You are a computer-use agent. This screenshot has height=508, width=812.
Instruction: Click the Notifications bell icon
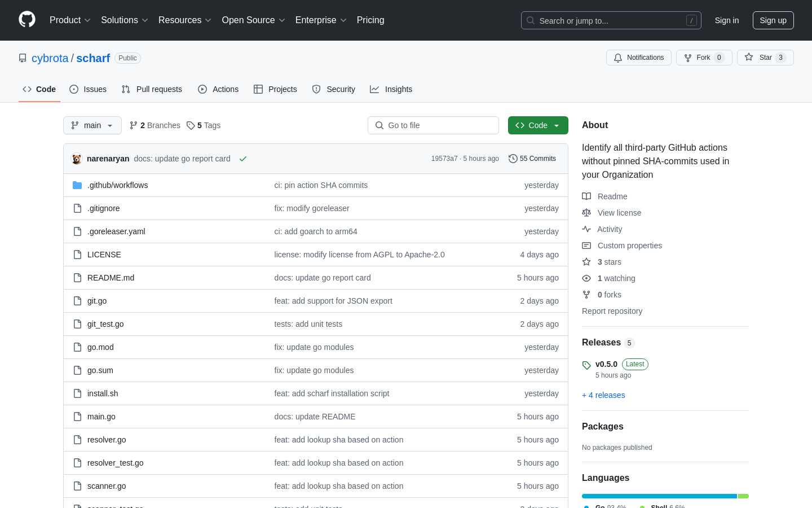(618, 58)
